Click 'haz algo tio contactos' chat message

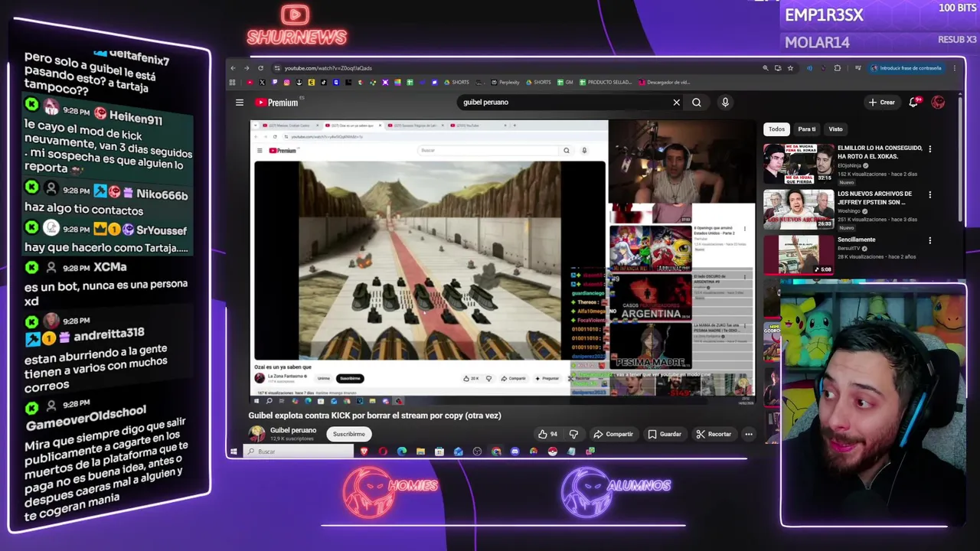(x=84, y=210)
